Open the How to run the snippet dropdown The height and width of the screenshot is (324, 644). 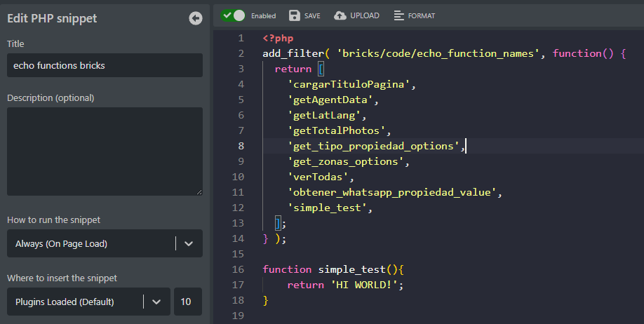[x=105, y=243]
